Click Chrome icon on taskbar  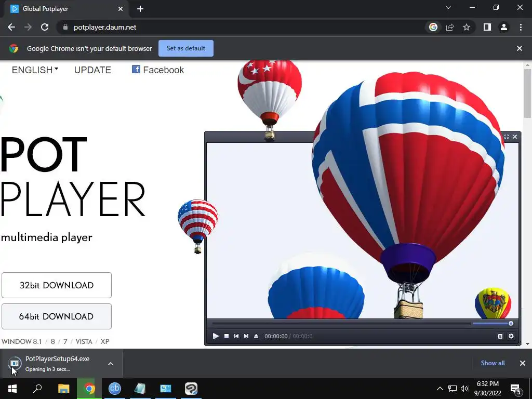[x=89, y=389]
